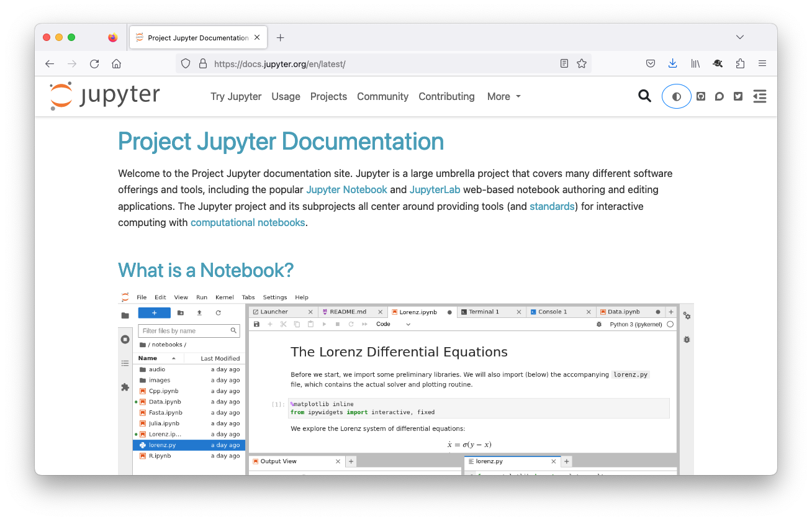Viewport: 812px width, 521px height.
Task: Open the List all tabs chevron
Action: click(x=739, y=37)
